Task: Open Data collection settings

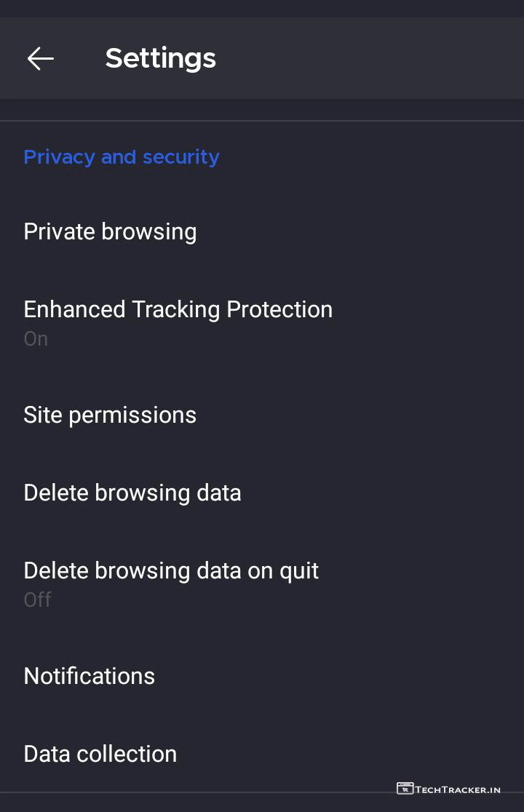Action: [100, 754]
